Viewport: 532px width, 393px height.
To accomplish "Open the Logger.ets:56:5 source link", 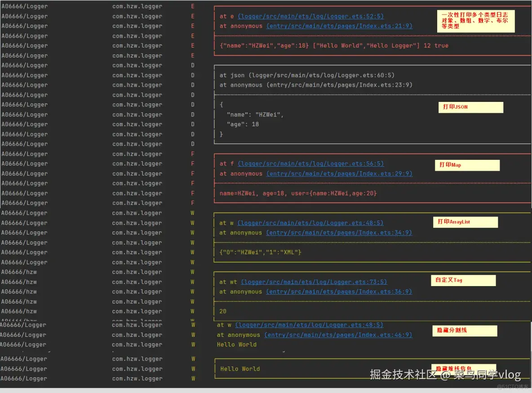I will [x=311, y=164].
